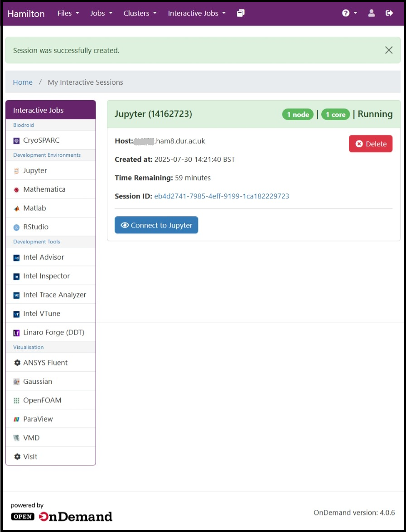Expand the Files dropdown menu

pyautogui.click(x=68, y=13)
